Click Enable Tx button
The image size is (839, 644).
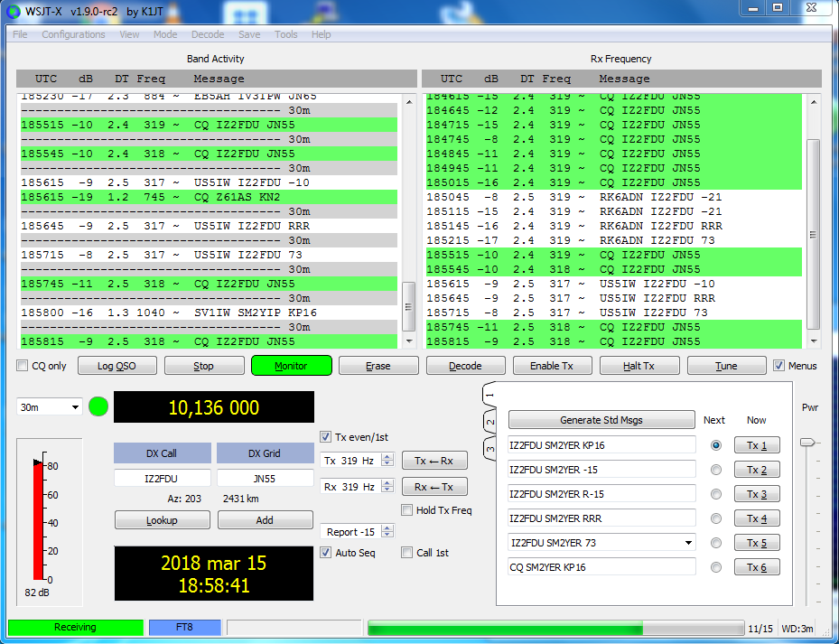tap(552, 366)
